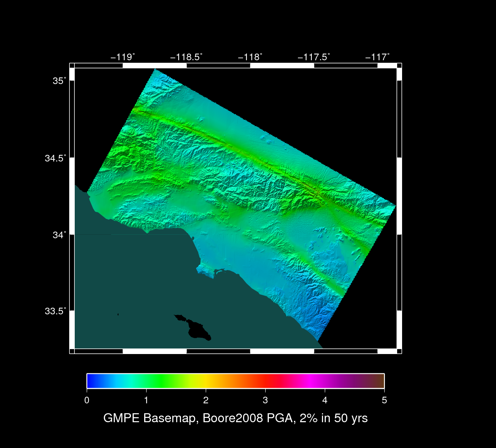Image resolution: width=496 pixels, height=448 pixels.
Task: Click the colorbar tick label 0
Action: pos(87,400)
